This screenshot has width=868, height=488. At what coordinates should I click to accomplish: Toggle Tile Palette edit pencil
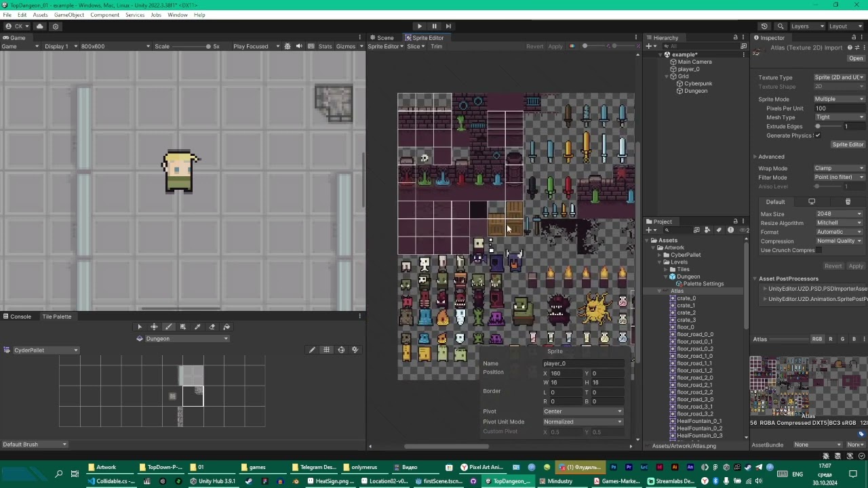point(312,350)
